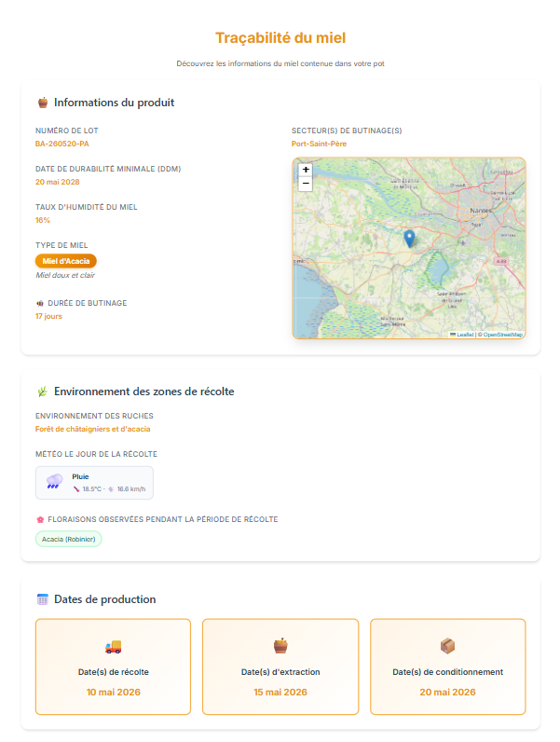This screenshot has width=560, height=742.
Task: Click the Traçabilité du miel page title
Action: pos(280,38)
